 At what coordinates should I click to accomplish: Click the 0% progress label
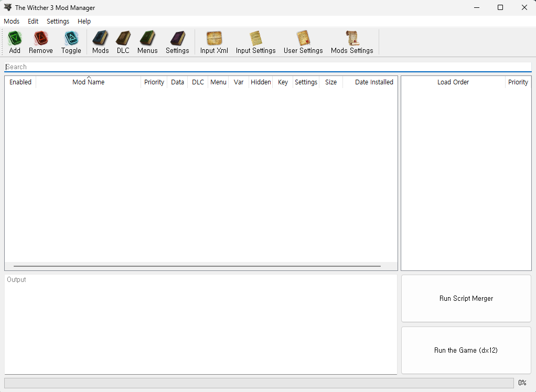(522, 383)
